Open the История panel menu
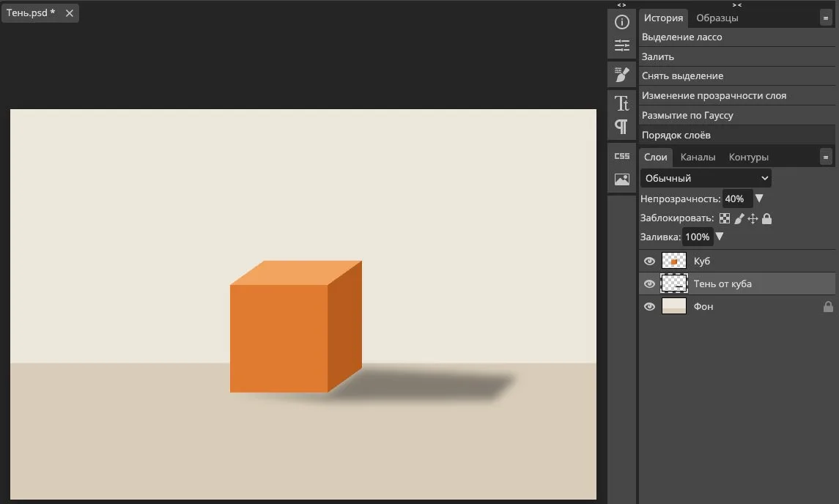This screenshot has height=504, width=839. 826,18
